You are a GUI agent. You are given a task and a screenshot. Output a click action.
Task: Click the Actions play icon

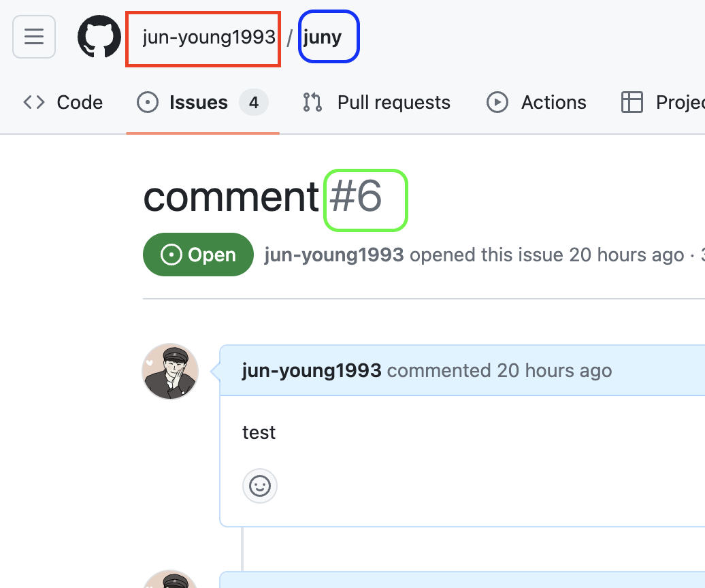(497, 102)
